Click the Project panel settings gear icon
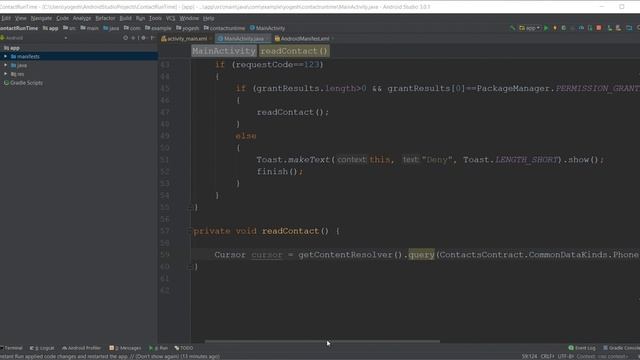Screen dimensions: 640x360 pyautogui.click(x=143, y=38)
